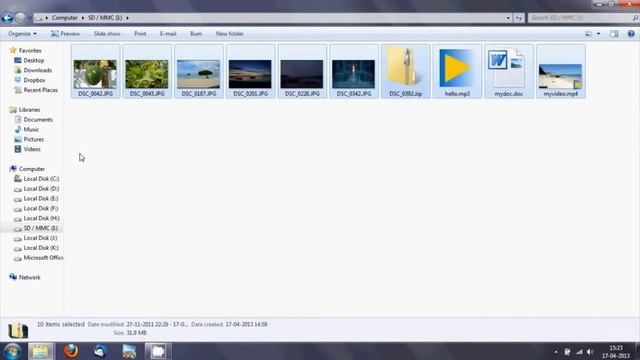Click the Burn toolbar button
This screenshot has height=360, width=640.
coord(196,34)
